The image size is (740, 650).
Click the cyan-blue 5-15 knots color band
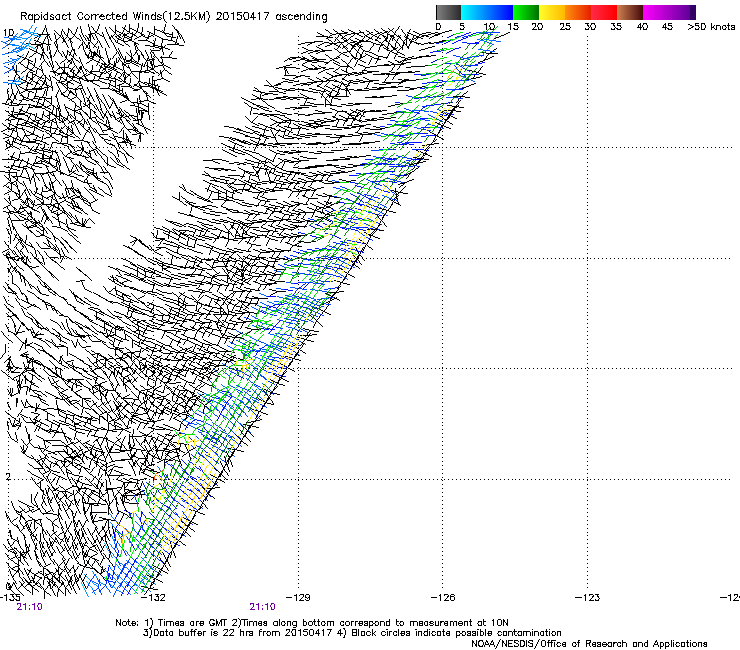pyautogui.click(x=487, y=12)
